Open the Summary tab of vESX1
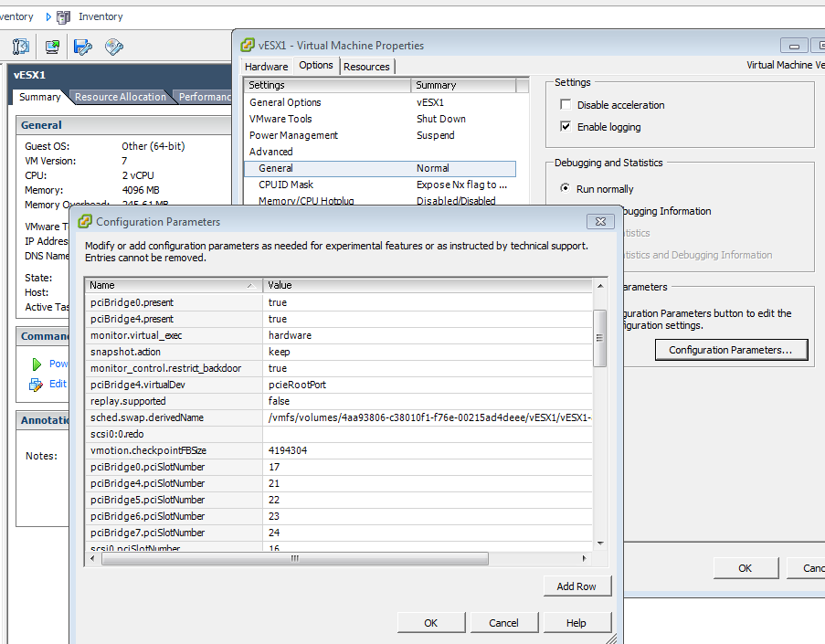The image size is (825, 644). 40,97
